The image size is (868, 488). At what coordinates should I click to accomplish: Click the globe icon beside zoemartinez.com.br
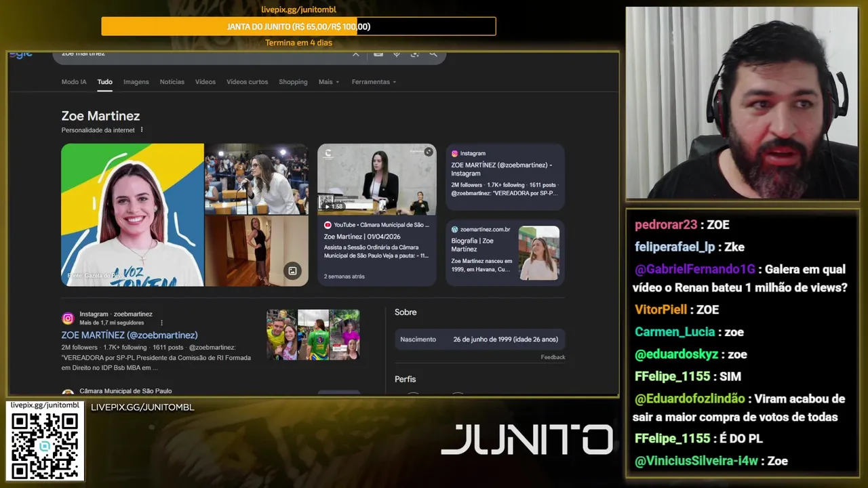tap(454, 229)
